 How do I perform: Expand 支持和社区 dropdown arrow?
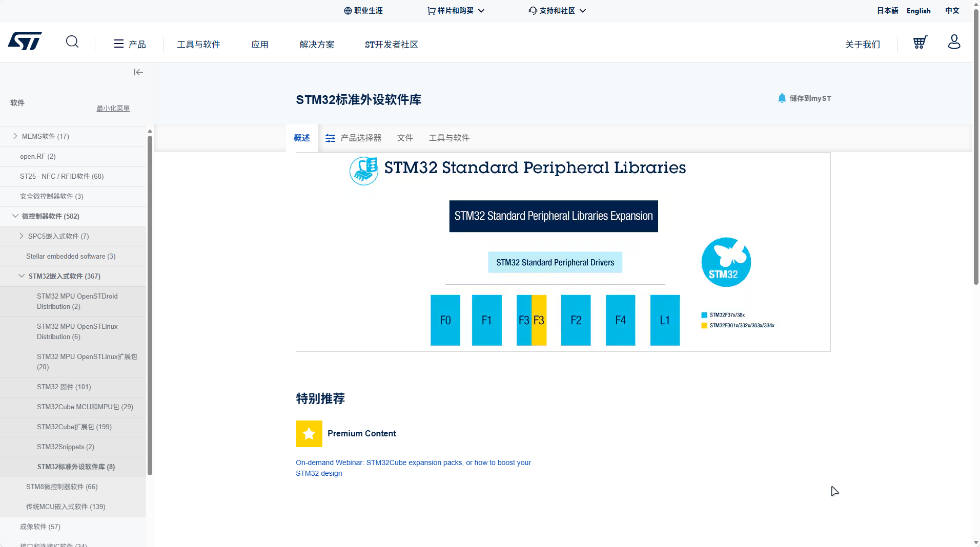point(583,11)
